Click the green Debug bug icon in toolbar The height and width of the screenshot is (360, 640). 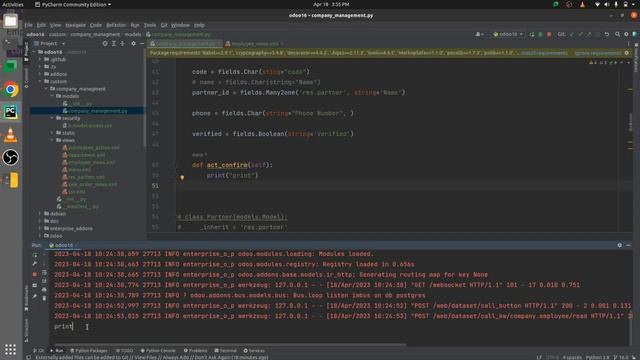(x=540, y=34)
